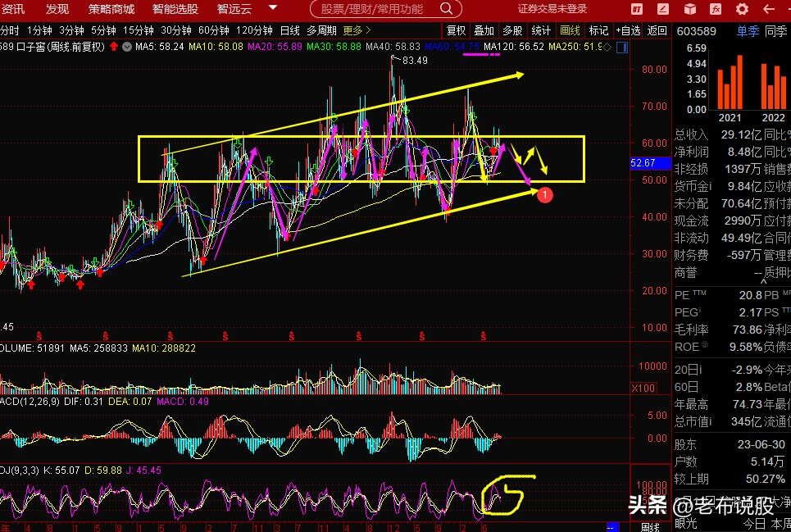
Task: Click the MA20: 55.89 indicator label
Action: 275,47
